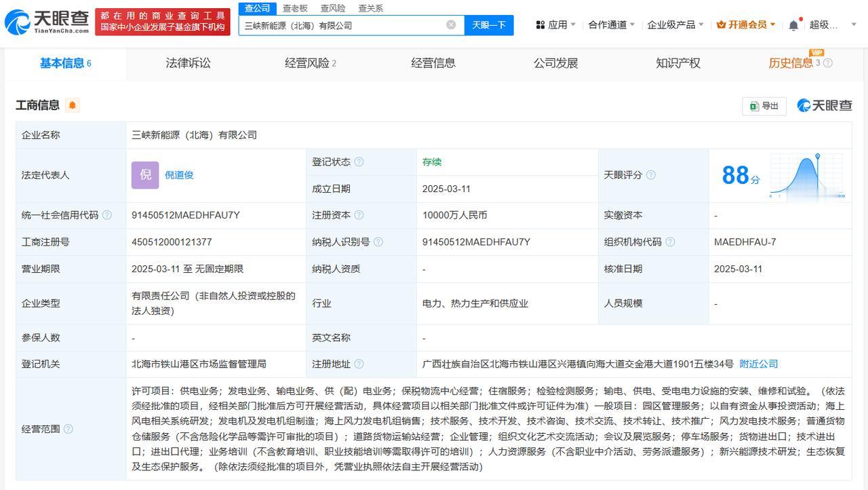Open the 历史信息 tab

pos(791,63)
